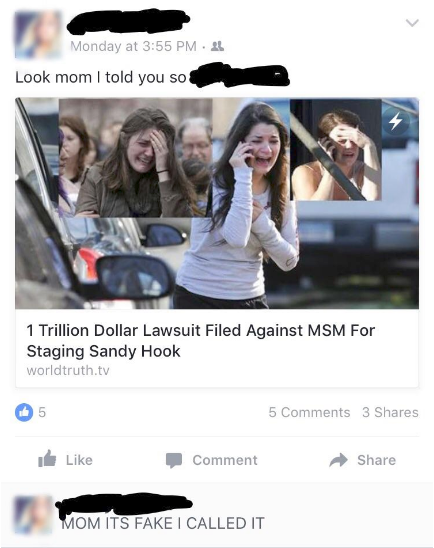Click the Share button label
The height and width of the screenshot is (548, 434).
pos(376,460)
